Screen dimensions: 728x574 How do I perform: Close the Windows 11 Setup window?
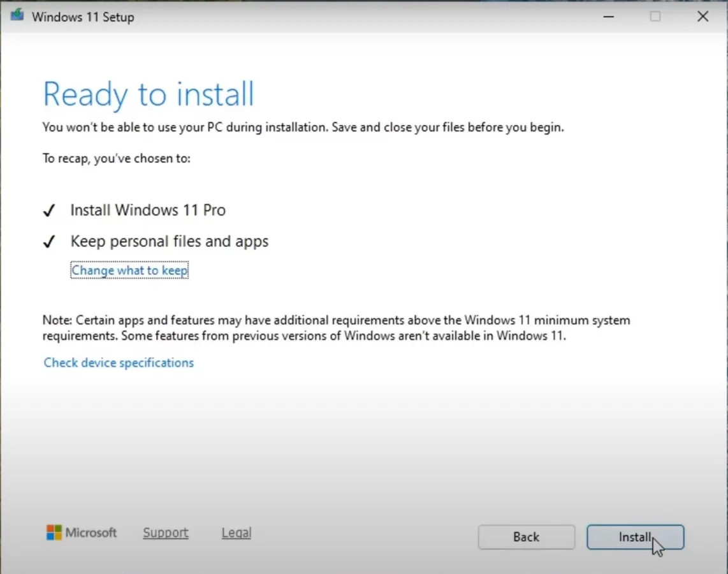(x=703, y=17)
